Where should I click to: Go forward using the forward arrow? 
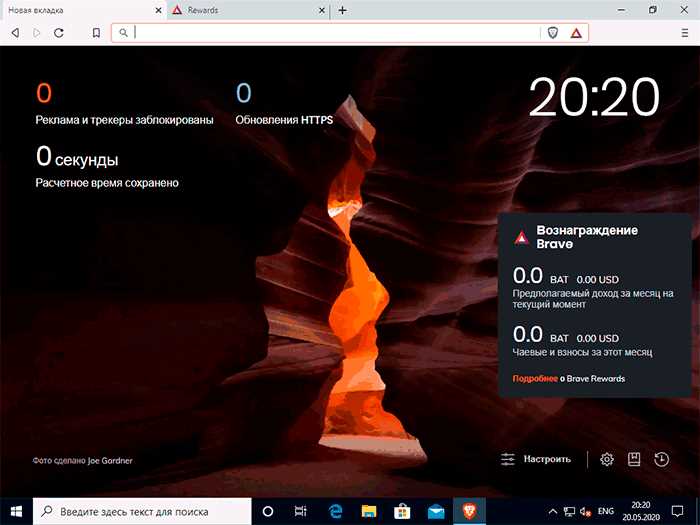tap(37, 33)
